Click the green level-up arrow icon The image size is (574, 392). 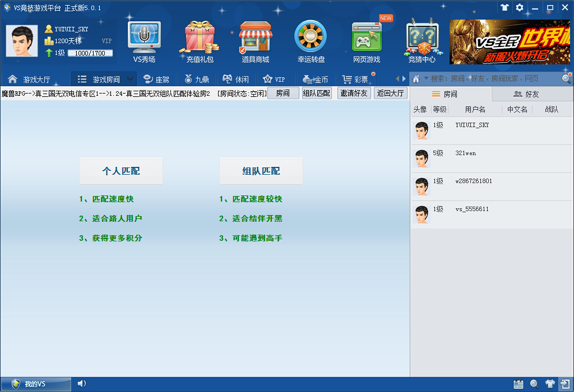pos(49,53)
